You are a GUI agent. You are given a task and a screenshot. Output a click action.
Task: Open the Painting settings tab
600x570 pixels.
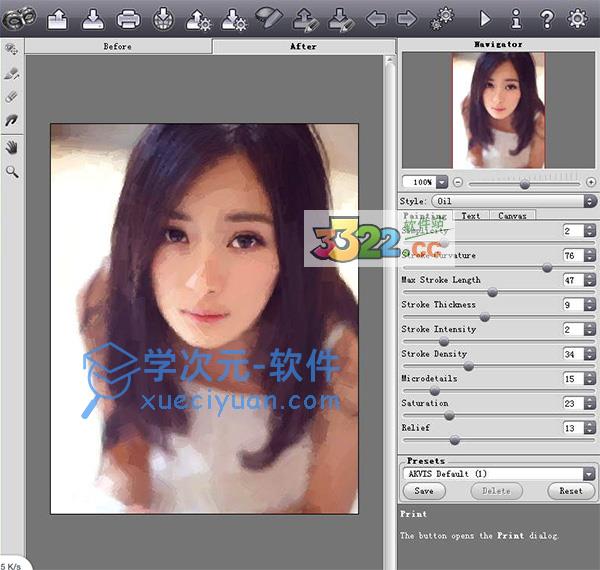tap(426, 215)
